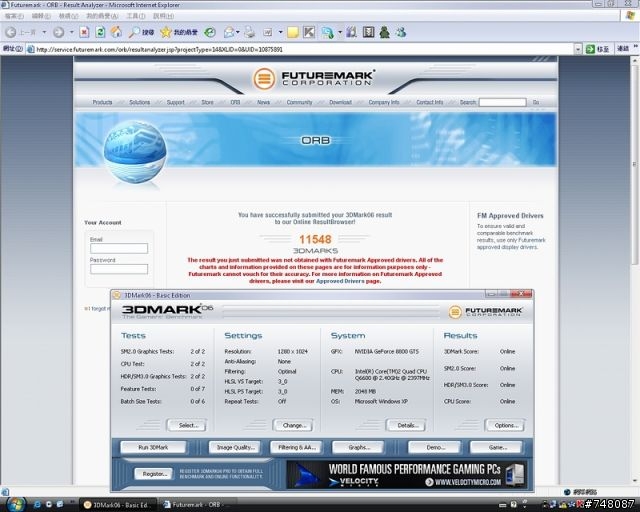Open the Image Quality... button

pyautogui.click(x=236, y=447)
